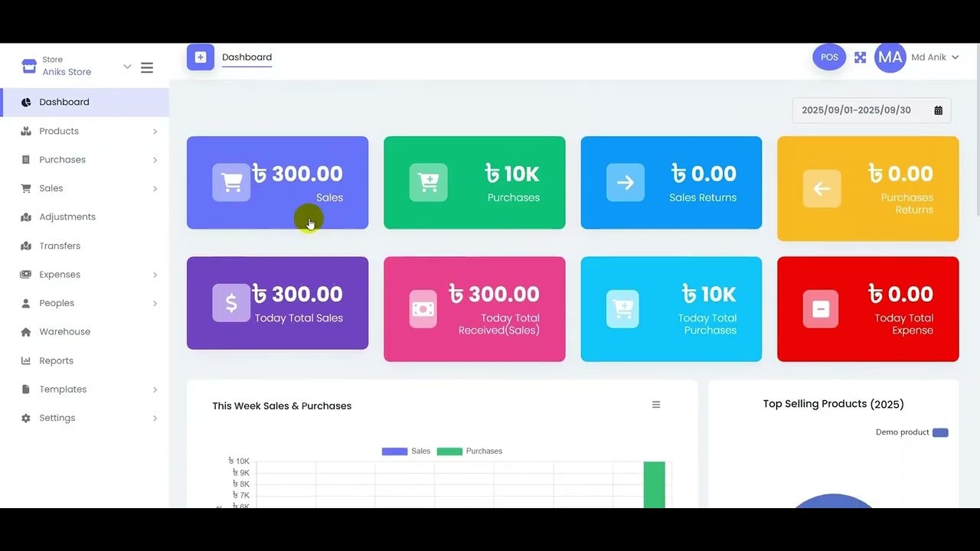Click the Purchases receipt icon in sidebar
Viewport: 980px width, 551px height.
pyautogui.click(x=26, y=160)
